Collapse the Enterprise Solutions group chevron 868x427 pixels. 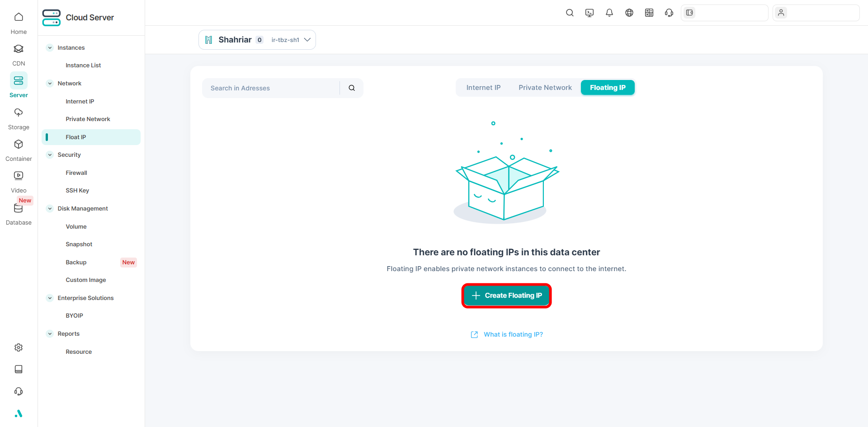coord(50,298)
